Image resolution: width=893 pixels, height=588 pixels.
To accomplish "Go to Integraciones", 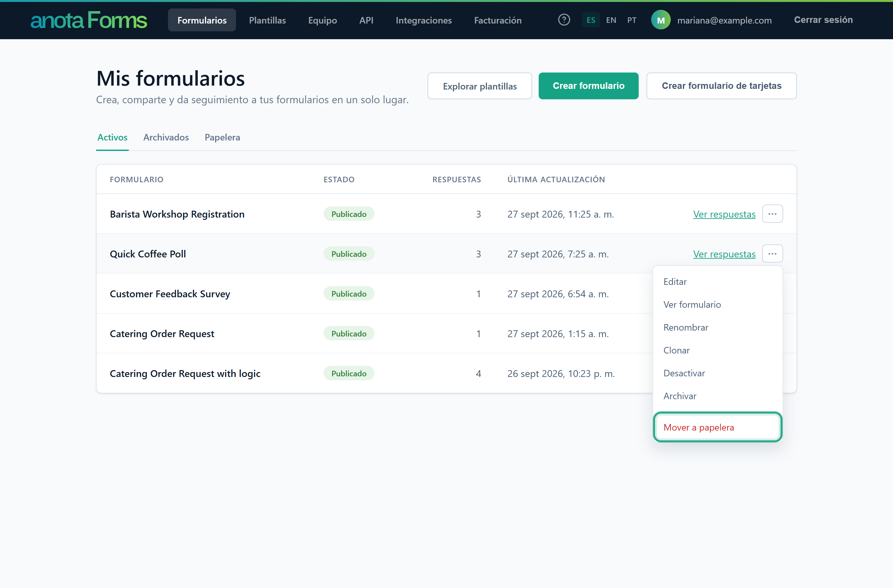I will point(423,20).
